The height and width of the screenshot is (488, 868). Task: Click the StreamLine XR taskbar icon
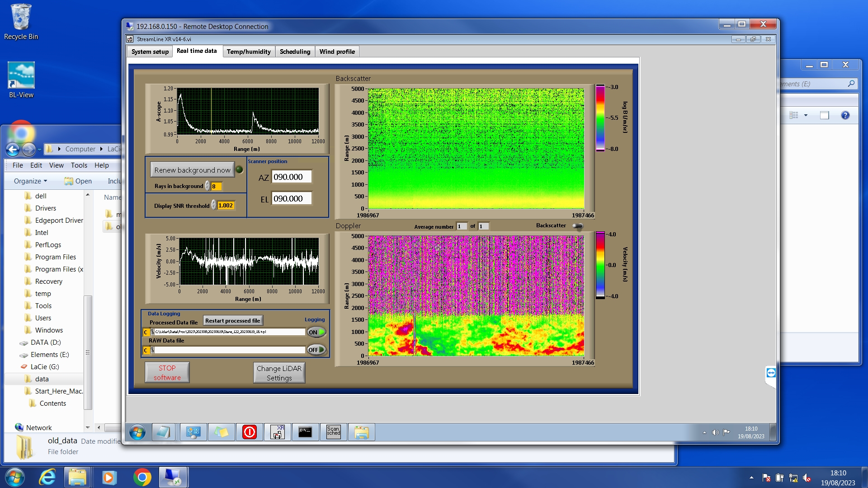point(277,432)
